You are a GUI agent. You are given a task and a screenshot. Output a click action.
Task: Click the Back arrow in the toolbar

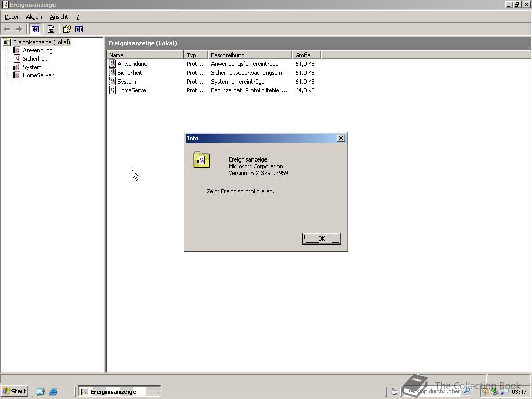click(7, 29)
